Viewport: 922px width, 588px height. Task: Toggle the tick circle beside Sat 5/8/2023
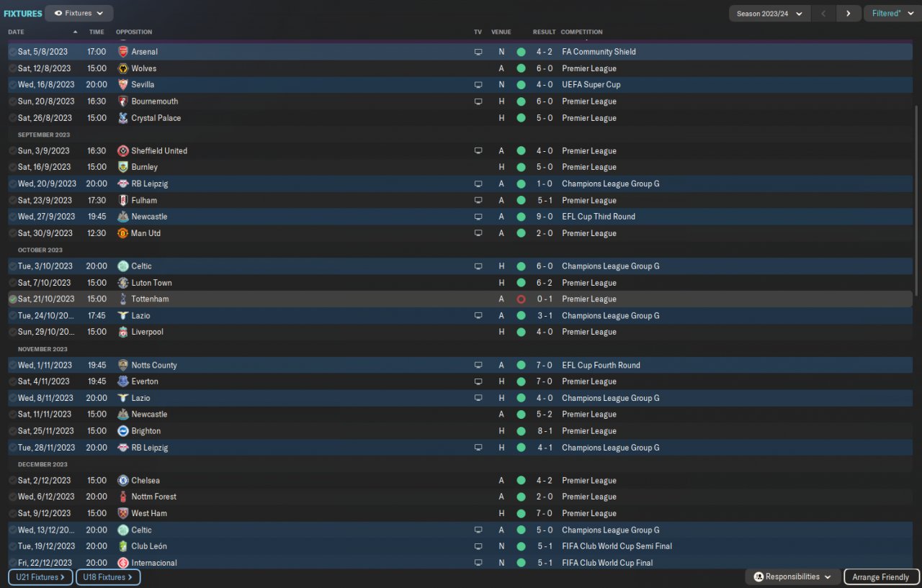point(12,52)
